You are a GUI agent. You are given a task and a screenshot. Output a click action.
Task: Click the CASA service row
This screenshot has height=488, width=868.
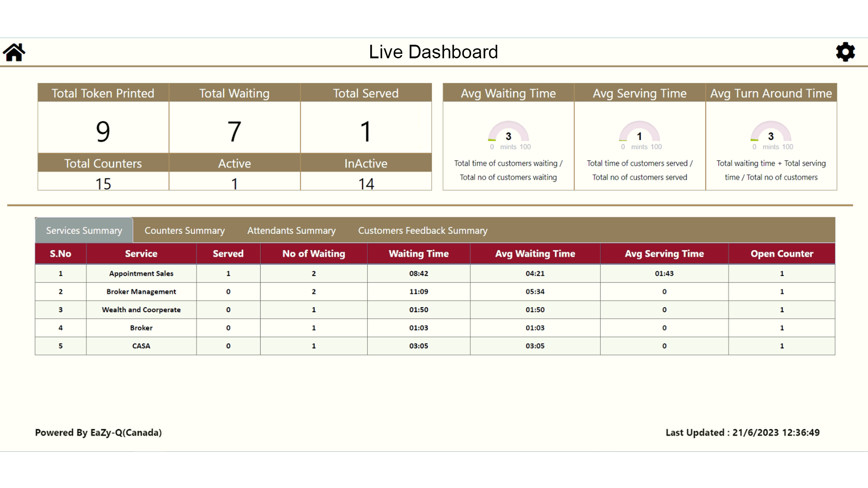141,346
